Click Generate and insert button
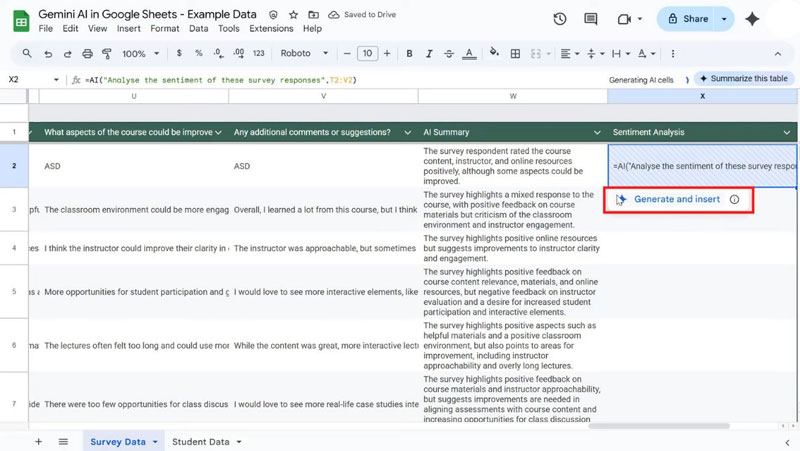This screenshot has height=451, width=800. coord(677,199)
